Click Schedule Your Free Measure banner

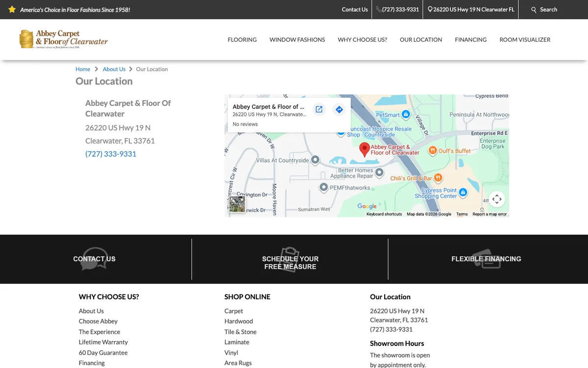tap(290, 263)
